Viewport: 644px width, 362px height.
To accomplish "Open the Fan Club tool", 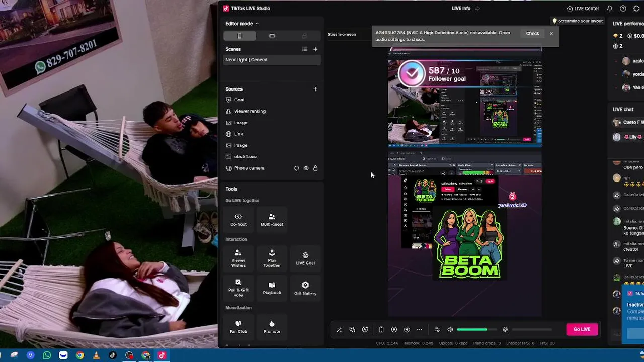I will [x=238, y=327].
